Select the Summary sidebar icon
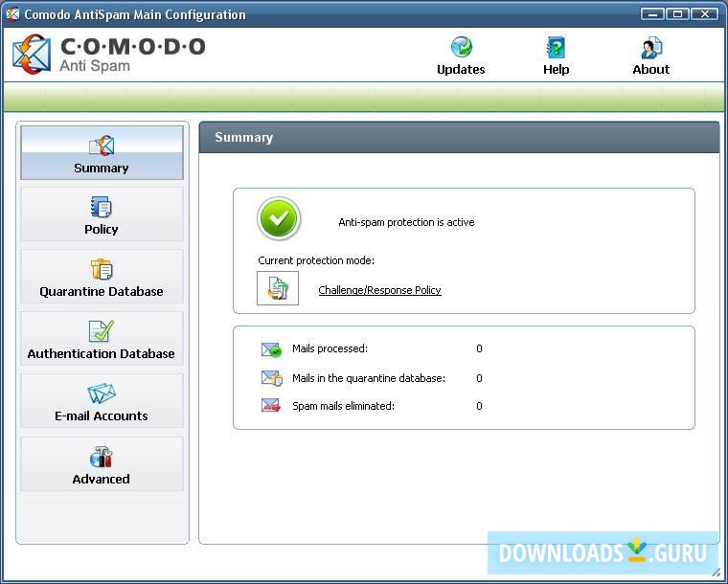This screenshot has height=584, width=728. click(x=102, y=146)
